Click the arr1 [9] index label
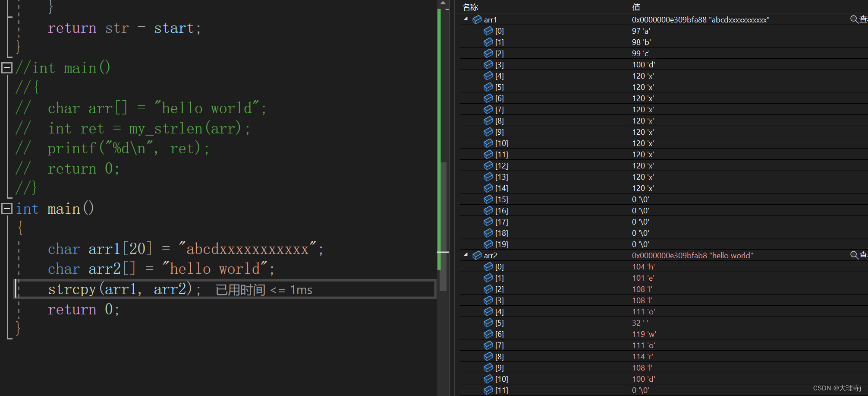 coord(500,132)
